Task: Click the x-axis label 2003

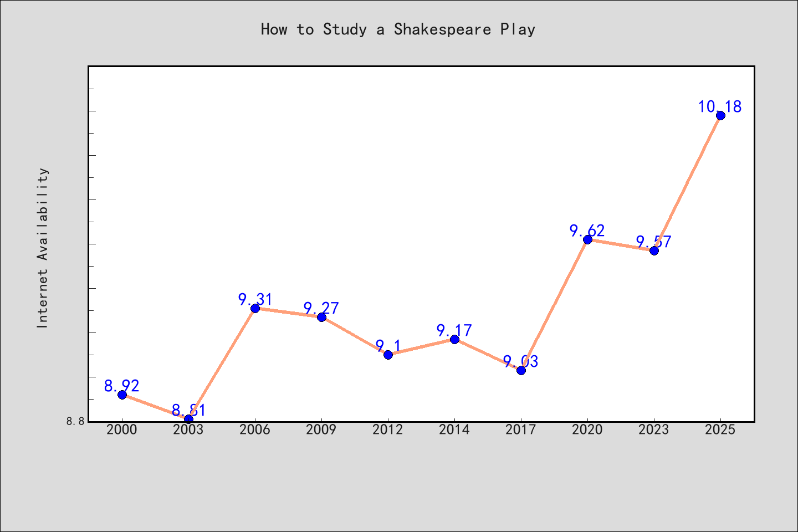Action: tap(188, 430)
